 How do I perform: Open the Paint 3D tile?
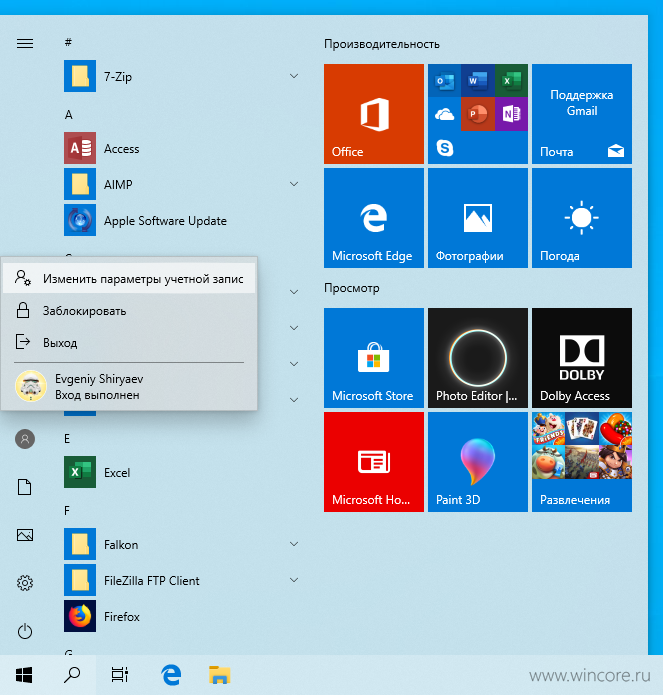click(478, 462)
